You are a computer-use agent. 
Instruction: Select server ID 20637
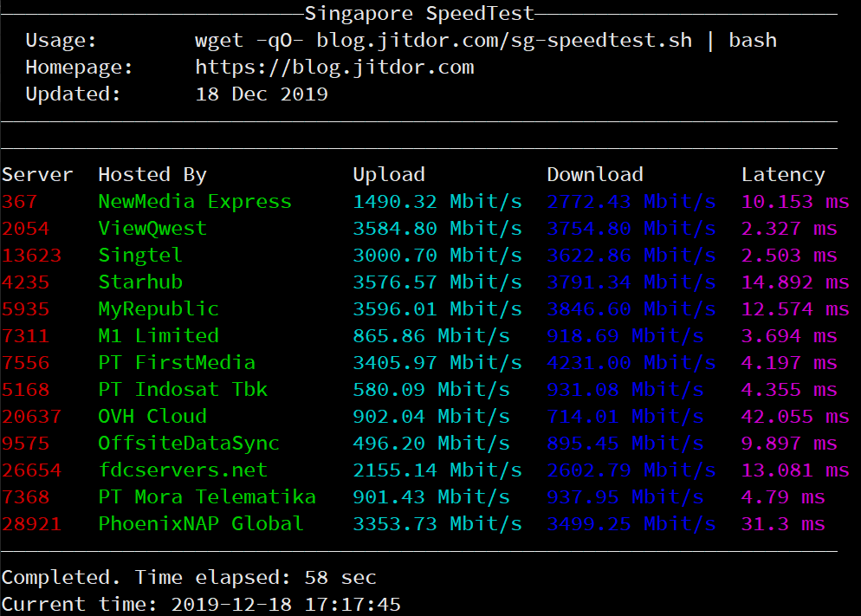pos(32,417)
